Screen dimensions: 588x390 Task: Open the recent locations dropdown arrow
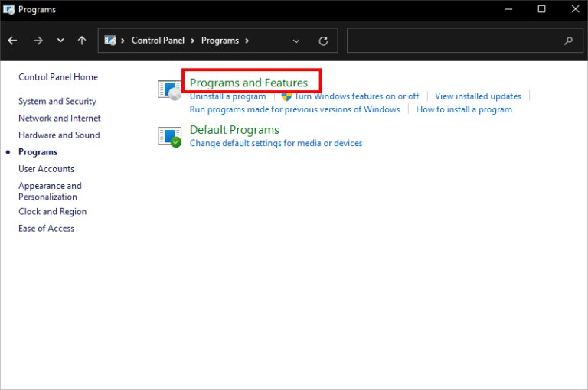click(60, 41)
